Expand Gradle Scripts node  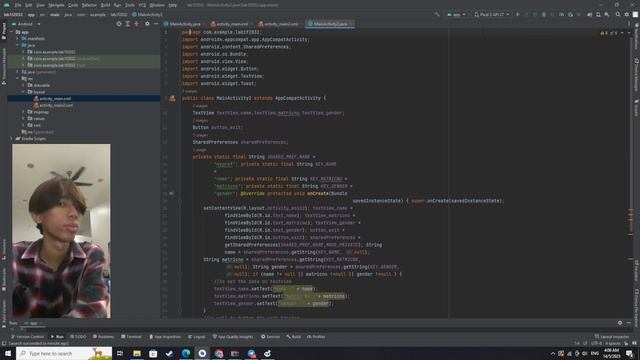coord(11,139)
